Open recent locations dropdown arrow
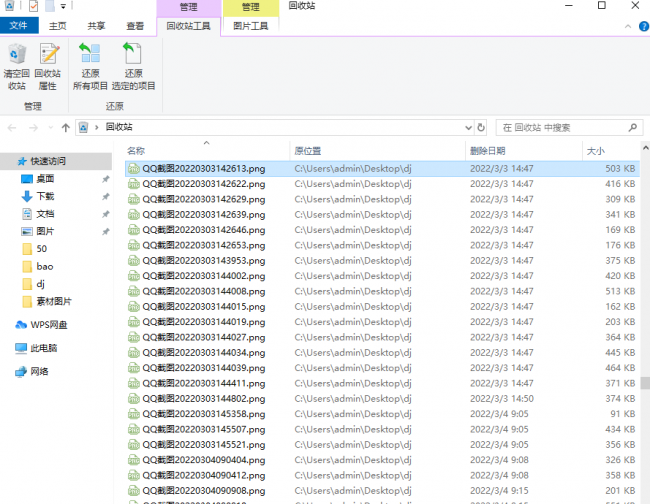 tap(51, 128)
